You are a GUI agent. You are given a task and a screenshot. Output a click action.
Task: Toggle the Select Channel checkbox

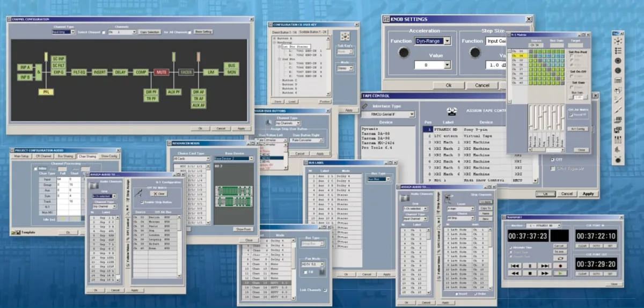pos(104,32)
